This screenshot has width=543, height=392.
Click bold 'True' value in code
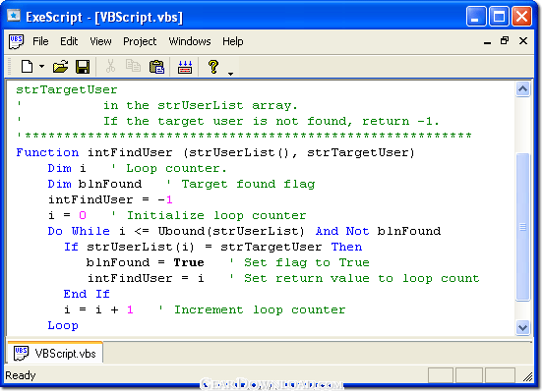point(189,262)
